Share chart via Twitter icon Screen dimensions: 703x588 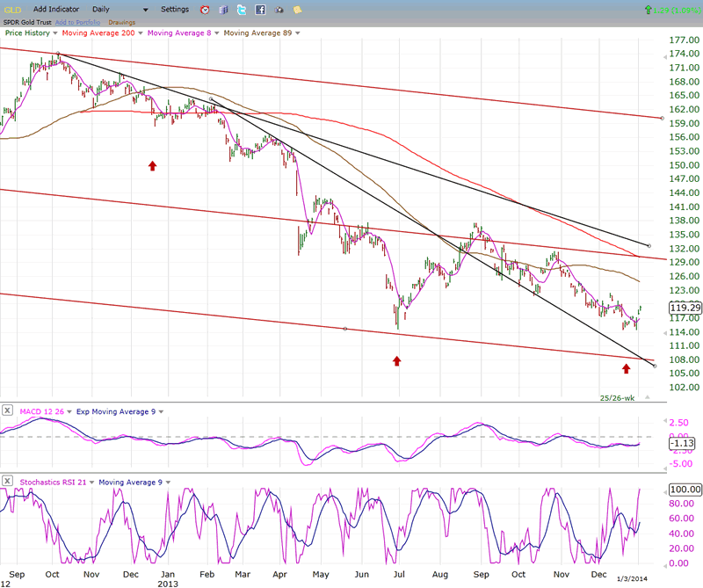[x=242, y=10]
